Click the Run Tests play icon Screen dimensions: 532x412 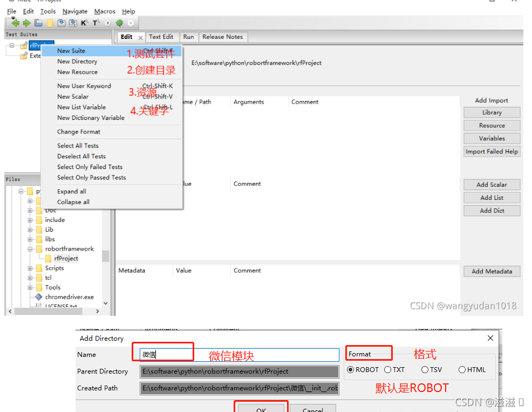coord(107,23)
